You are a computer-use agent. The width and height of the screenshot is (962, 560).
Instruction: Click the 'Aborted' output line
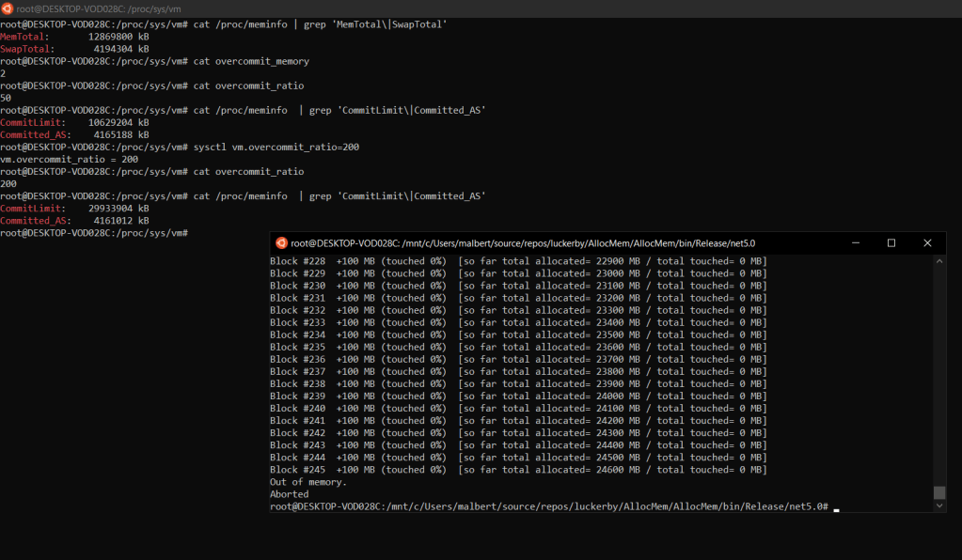[290, 494]
